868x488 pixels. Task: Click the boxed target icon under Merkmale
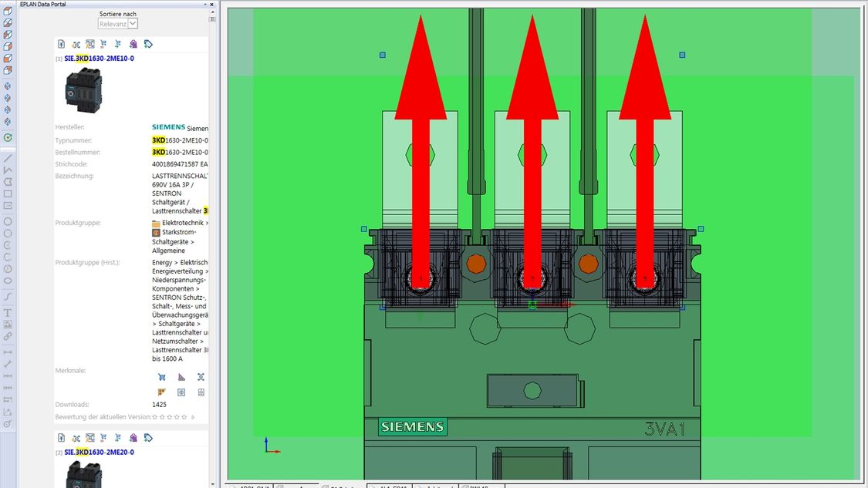tap(181, 392)
